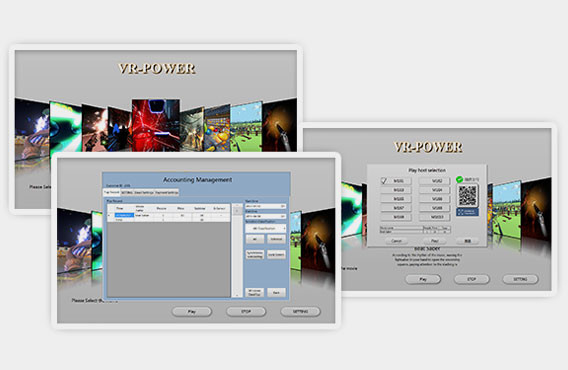Click Back in Accounting Management

(x=276, y=292)
